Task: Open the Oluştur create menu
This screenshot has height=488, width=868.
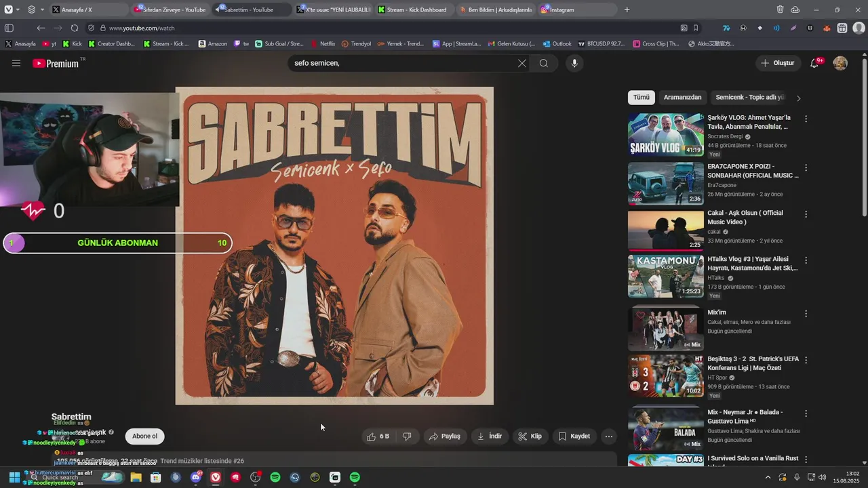Action: [778, 63]
